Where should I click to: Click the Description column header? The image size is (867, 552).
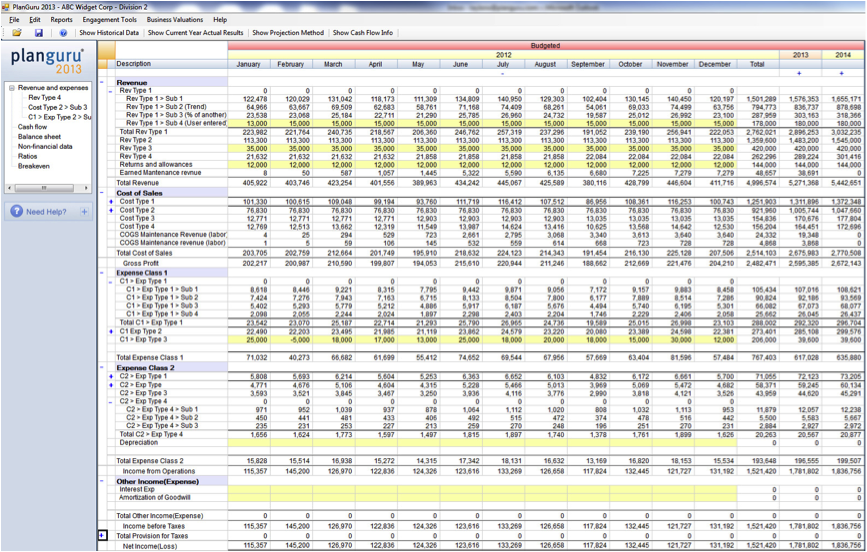[x=171, y=64]
